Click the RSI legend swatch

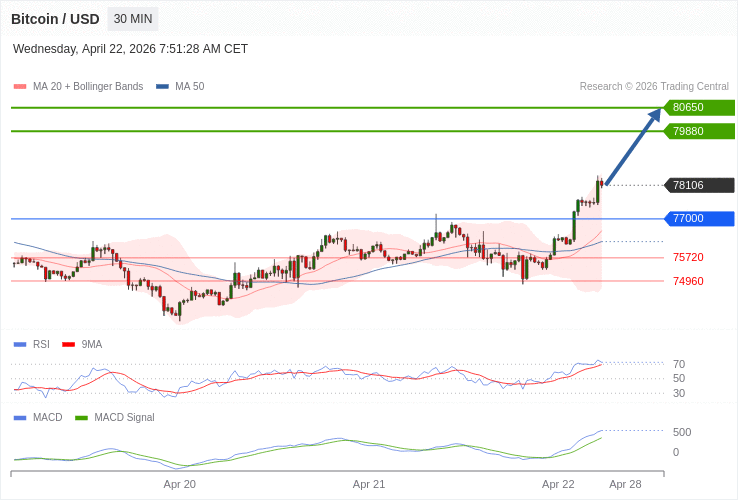click(20, 345)
